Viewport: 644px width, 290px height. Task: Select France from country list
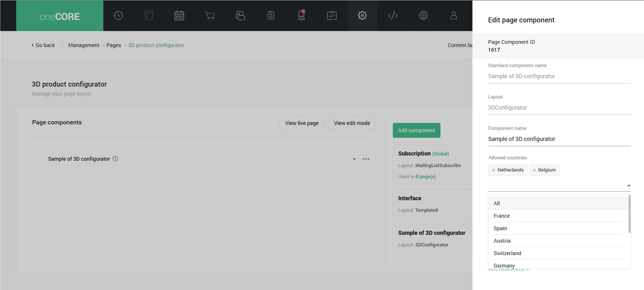[502, 216]
